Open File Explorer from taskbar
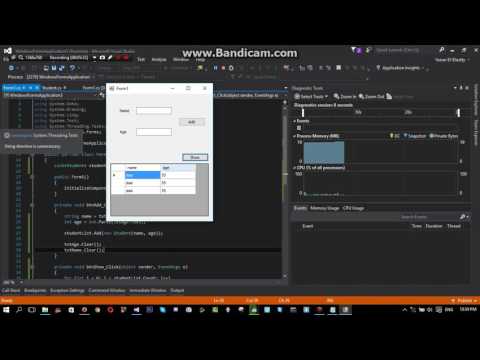480x360 pixels. click(x=45, y=310)
